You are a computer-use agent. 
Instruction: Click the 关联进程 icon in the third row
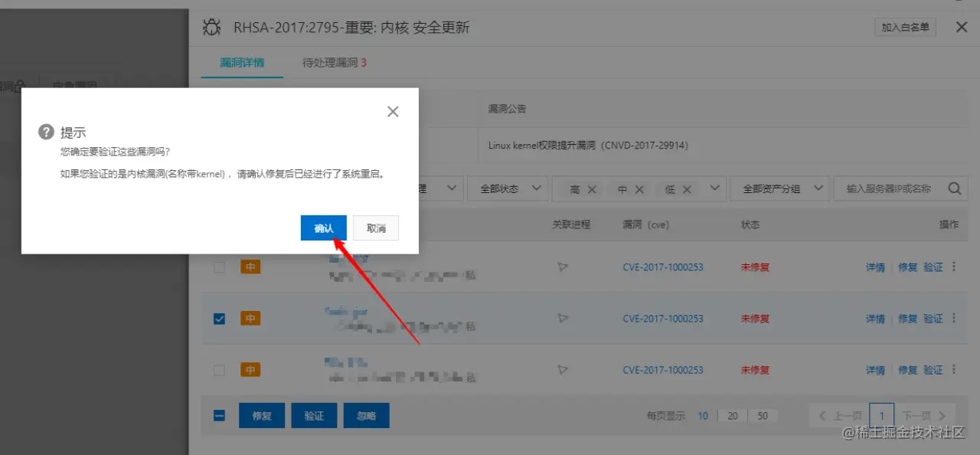563,370
